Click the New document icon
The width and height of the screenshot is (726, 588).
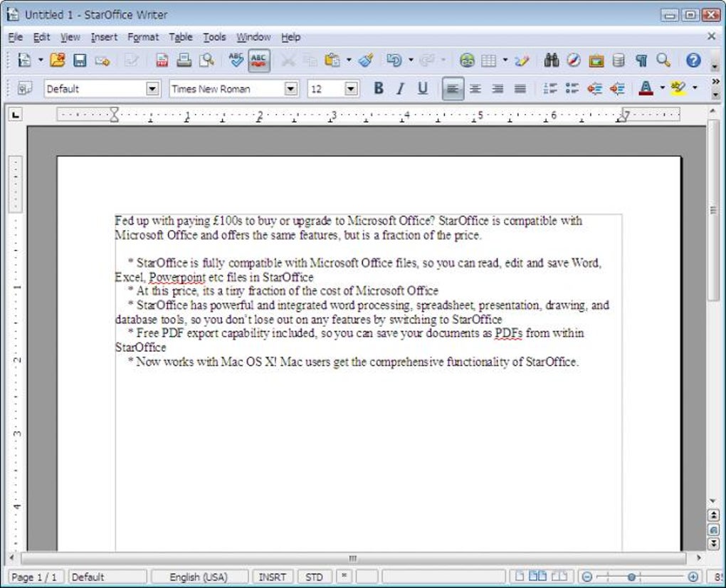pos(23,61)
